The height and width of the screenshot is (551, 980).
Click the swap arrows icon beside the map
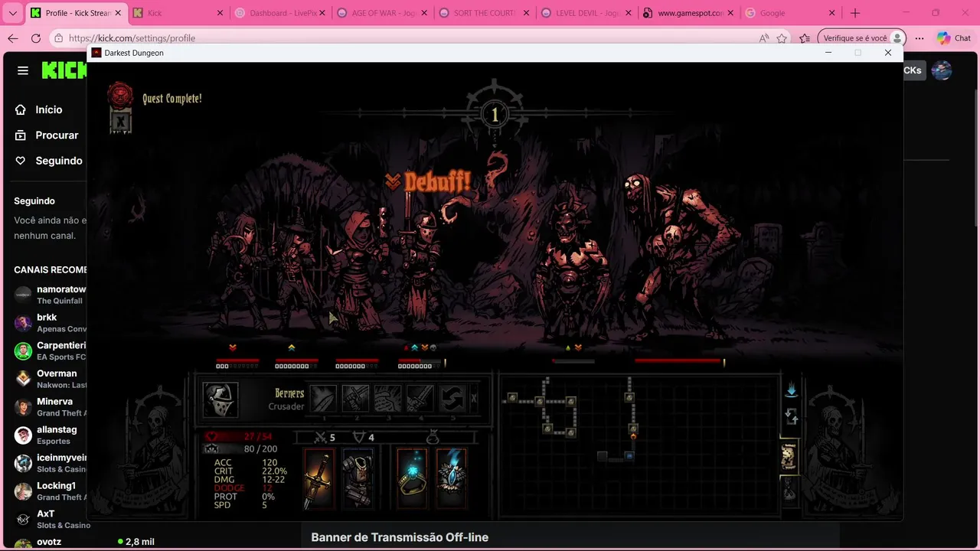[x=792, y=417]
